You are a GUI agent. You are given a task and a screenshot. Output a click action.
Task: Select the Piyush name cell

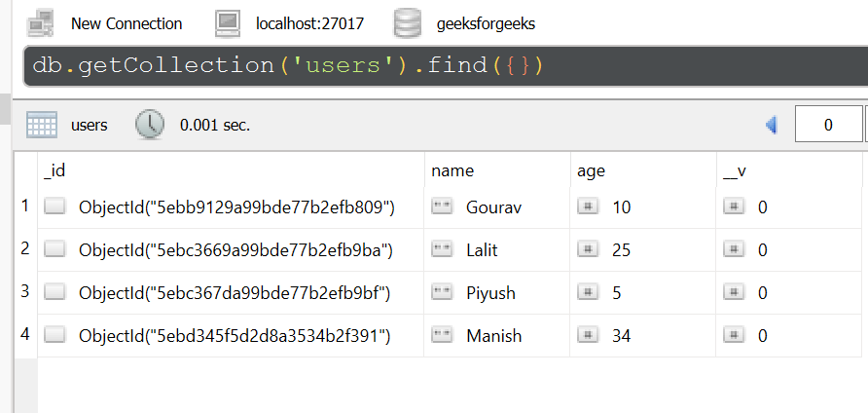[490, 292]
